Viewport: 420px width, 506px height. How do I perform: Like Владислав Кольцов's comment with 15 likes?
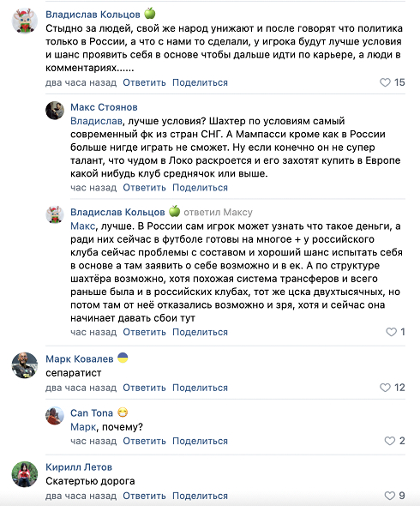click(385, 82)
